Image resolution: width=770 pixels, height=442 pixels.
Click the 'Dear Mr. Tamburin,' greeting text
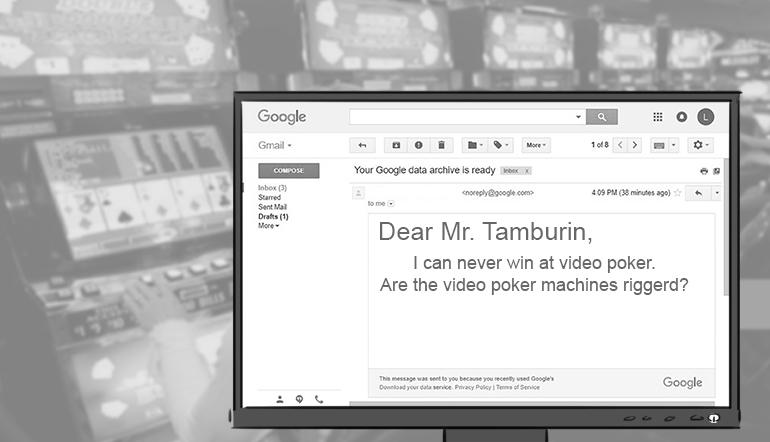click(x=485, y=231)
